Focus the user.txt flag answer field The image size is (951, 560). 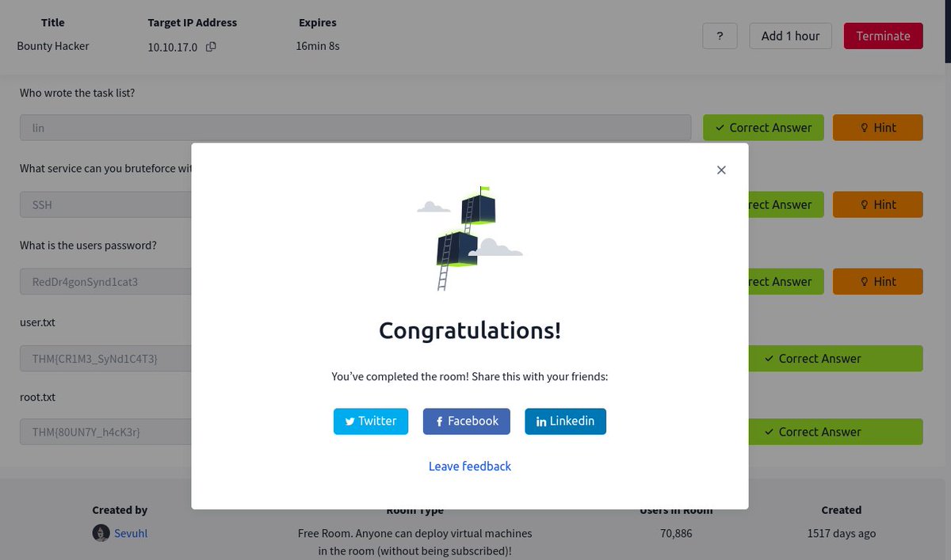click(x=105, y=359)
